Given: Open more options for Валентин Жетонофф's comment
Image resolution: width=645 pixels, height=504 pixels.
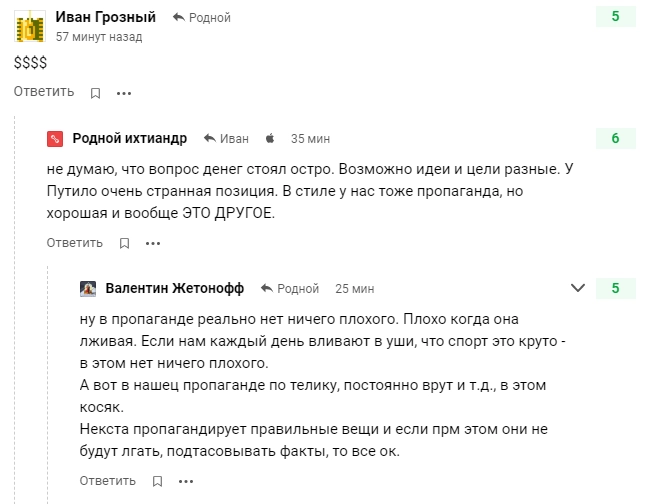Looking at the screenshot, I should click(186, 481).
